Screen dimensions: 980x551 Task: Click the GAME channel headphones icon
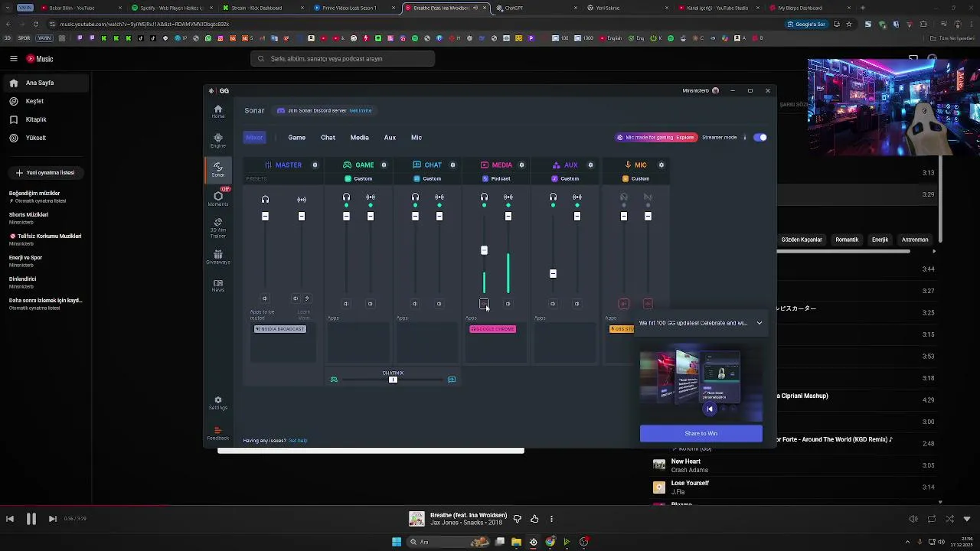(x=346, y=197)
